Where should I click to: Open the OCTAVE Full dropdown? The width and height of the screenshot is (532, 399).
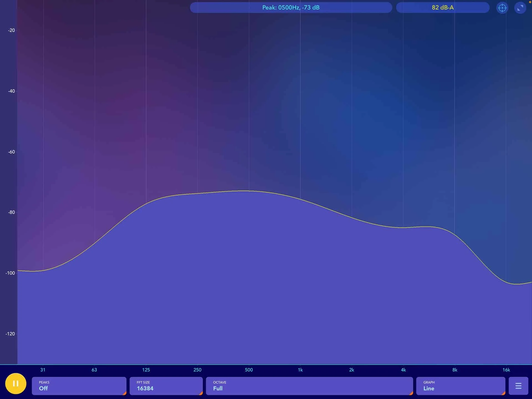309,386
